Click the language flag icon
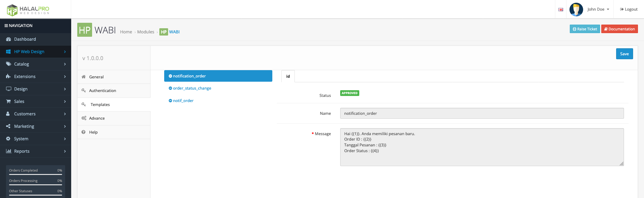The height and width of the screenshot is (198, 644). [x=561, y=9]
